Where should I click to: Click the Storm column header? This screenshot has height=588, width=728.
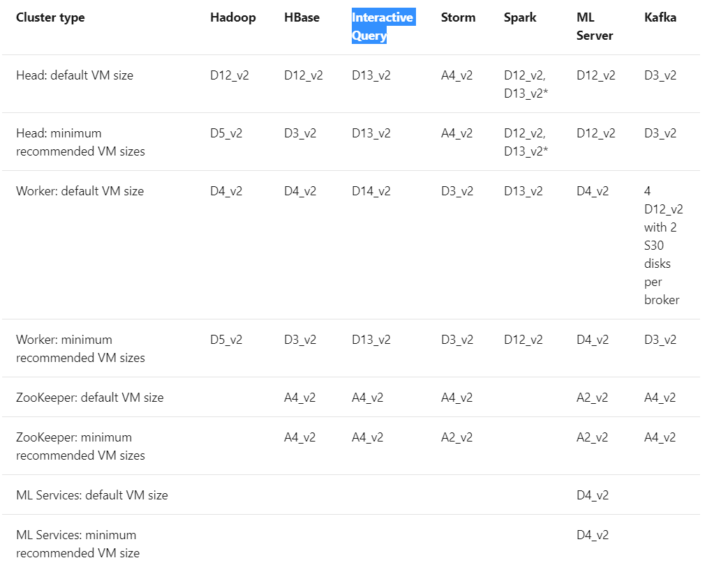point(457,17)
